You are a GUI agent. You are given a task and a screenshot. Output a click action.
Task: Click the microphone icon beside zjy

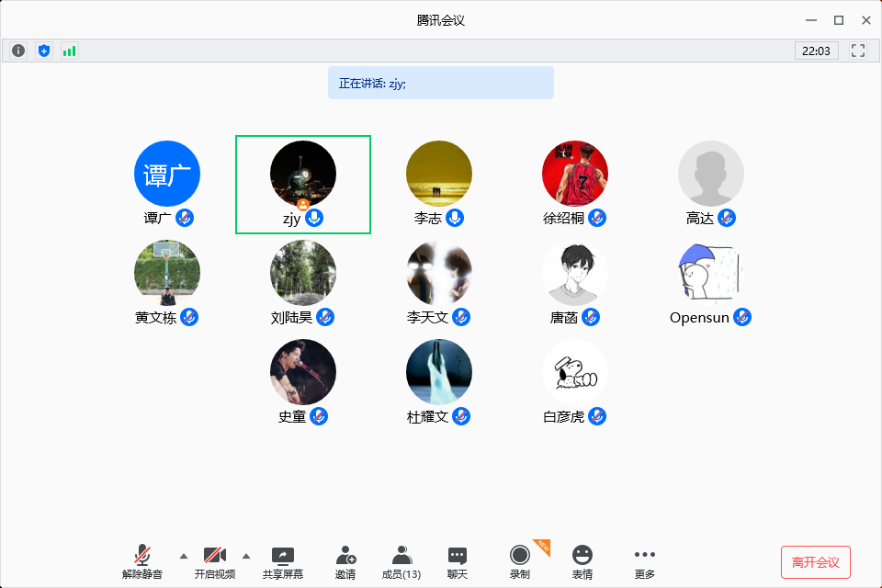tap(315, 219)
